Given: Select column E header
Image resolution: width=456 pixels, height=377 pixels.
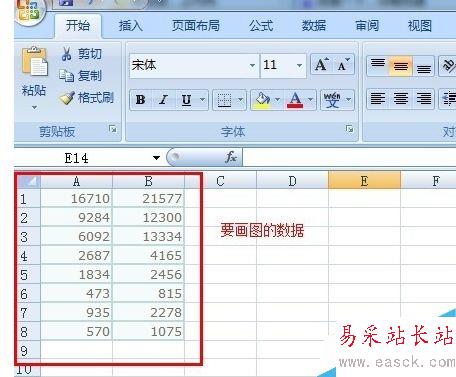Looking at the screenshot, I should point(364,181).
